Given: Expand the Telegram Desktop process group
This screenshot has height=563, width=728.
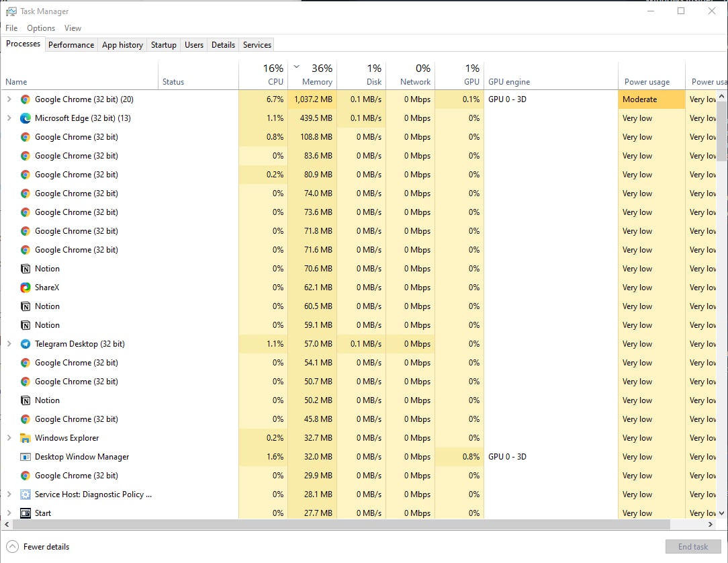Looking at the screenshot, I should (x=9, y=344).
